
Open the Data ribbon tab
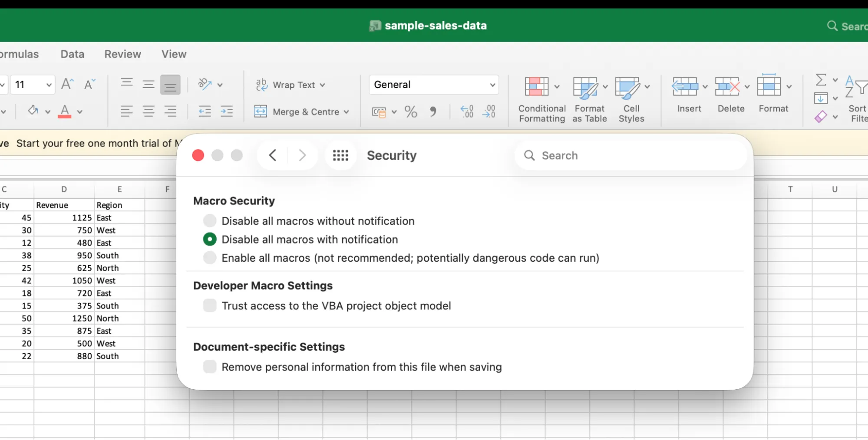[72, 54]
